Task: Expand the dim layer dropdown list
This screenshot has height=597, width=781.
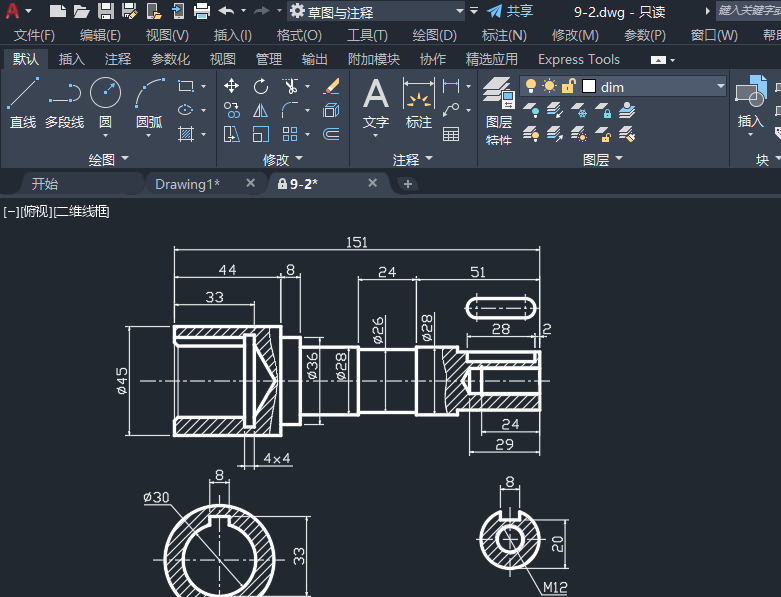Action: click(720, 87)
